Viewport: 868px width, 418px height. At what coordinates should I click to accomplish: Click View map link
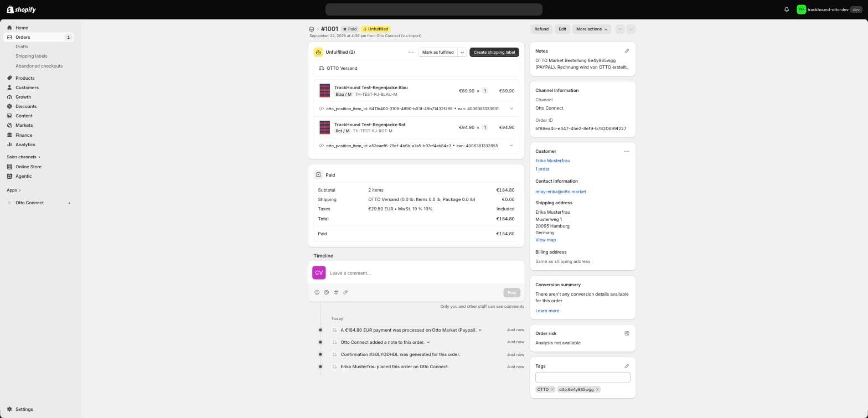point(545,240)
